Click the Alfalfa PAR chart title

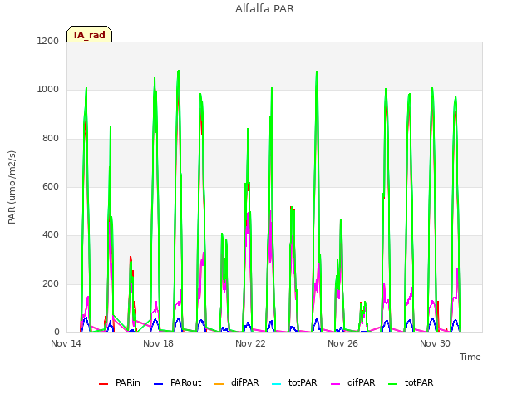(264, 8)
